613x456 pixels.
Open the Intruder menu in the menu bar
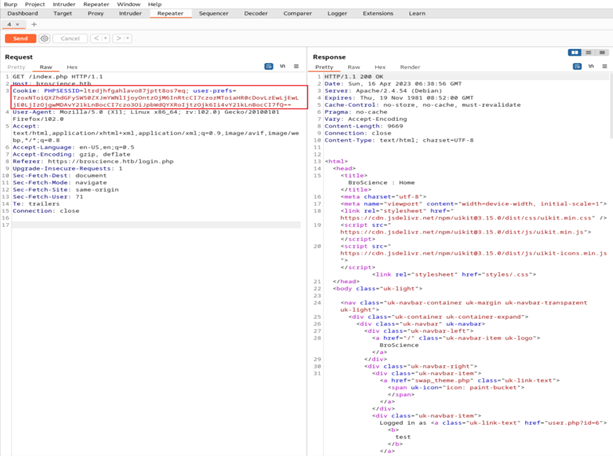[x=64, y=4]
